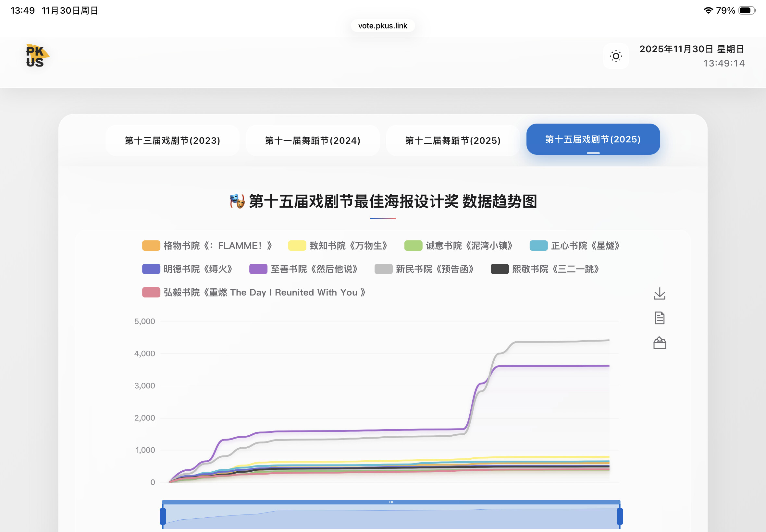This screenshot has width=766, height=532.
Task: Switch to 第十三届戏剧节(2023) tab
Action: pyautogui.click(x=172, y=140)
